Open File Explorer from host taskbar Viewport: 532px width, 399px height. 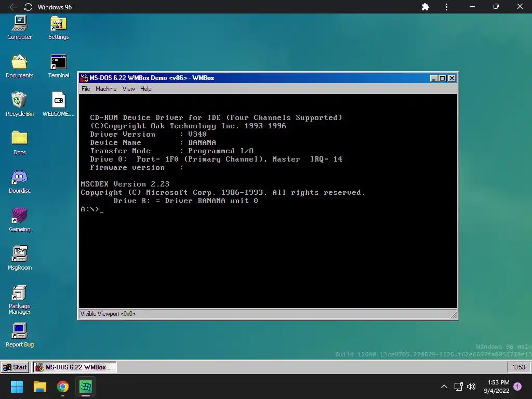[39, 387]
